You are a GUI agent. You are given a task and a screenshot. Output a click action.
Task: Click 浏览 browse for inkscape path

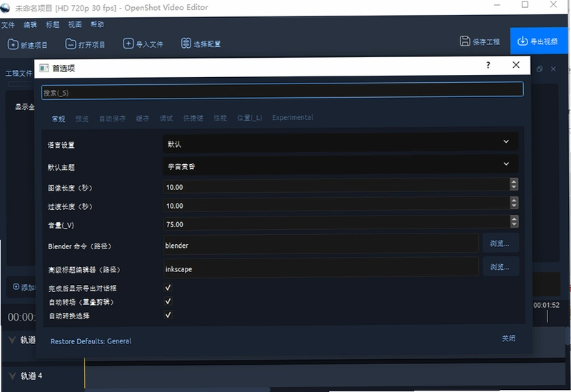click(x=500, y=267)
